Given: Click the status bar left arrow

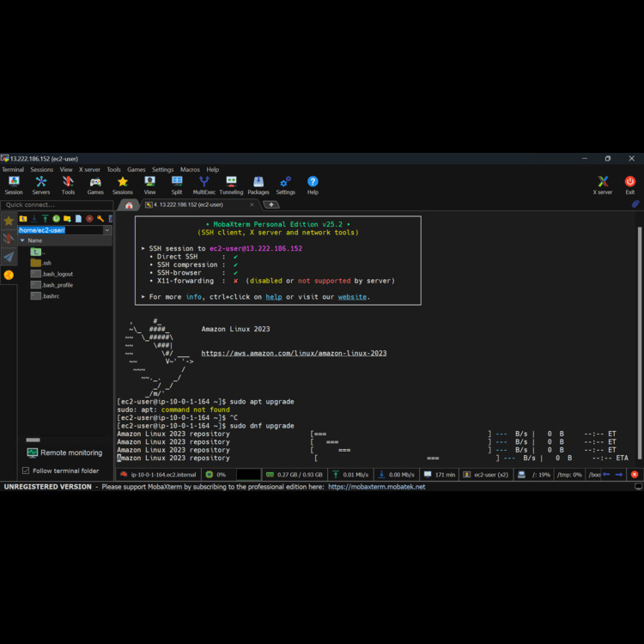Looking at the screenshot, I should [x=606, y=474].
